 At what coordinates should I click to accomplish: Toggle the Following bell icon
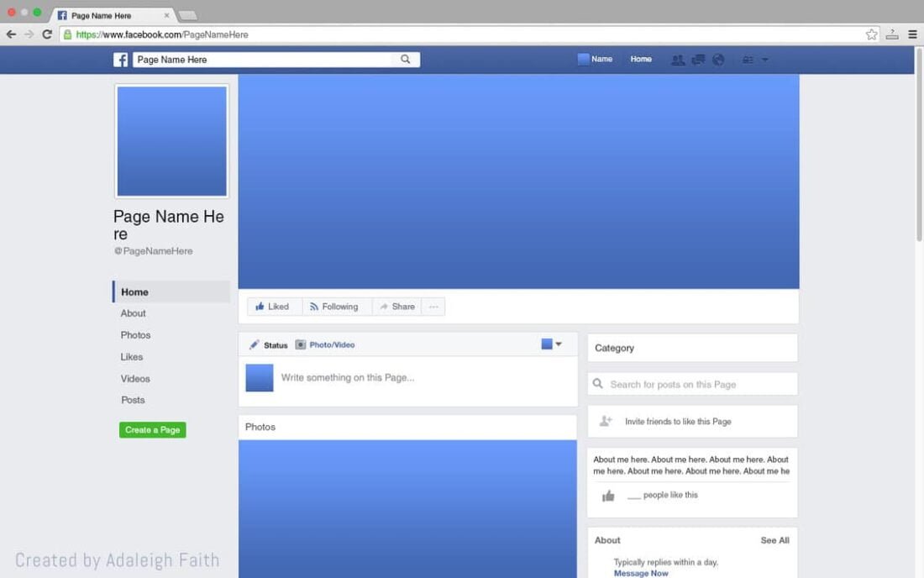pyautogui.click(x=315, y=306)
